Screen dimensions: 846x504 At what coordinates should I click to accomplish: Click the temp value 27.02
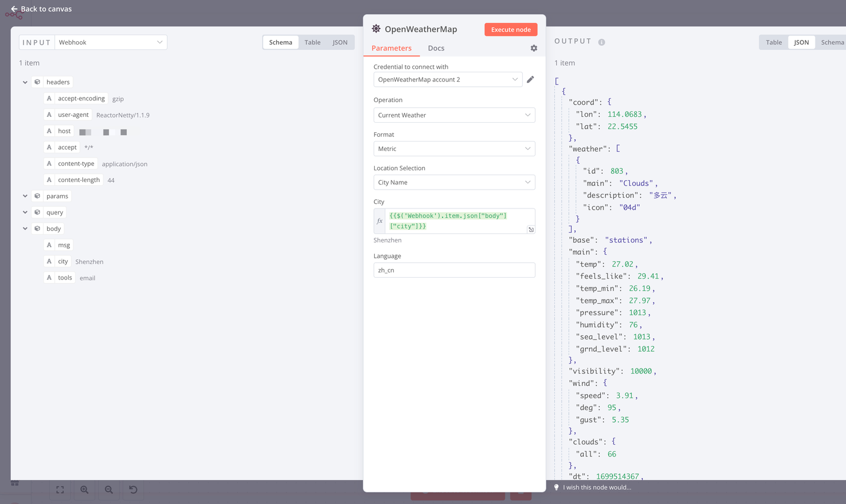623,264
